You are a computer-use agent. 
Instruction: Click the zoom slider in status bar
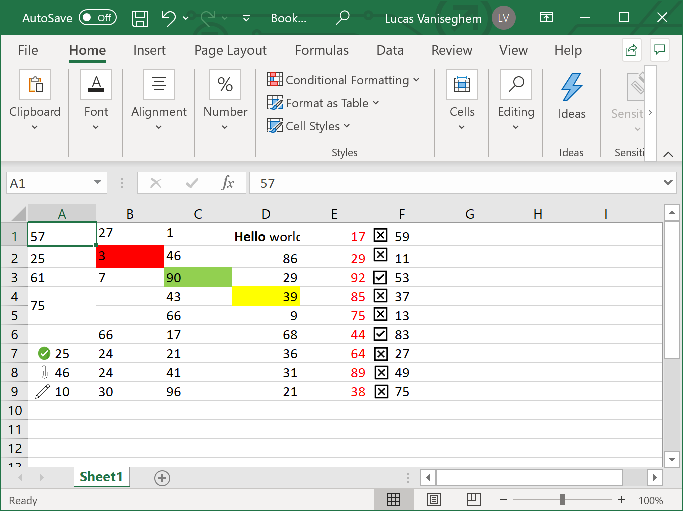563,499
